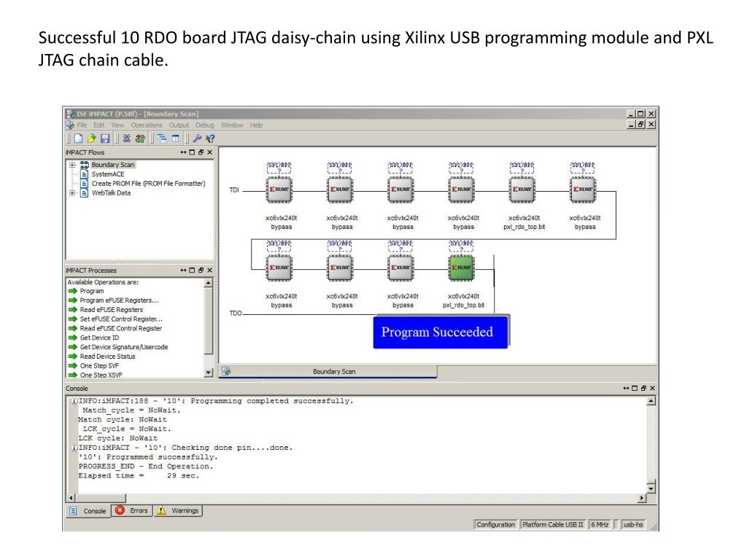Select Create PROM File flow item
747x560 pixels.
point(148,183)
